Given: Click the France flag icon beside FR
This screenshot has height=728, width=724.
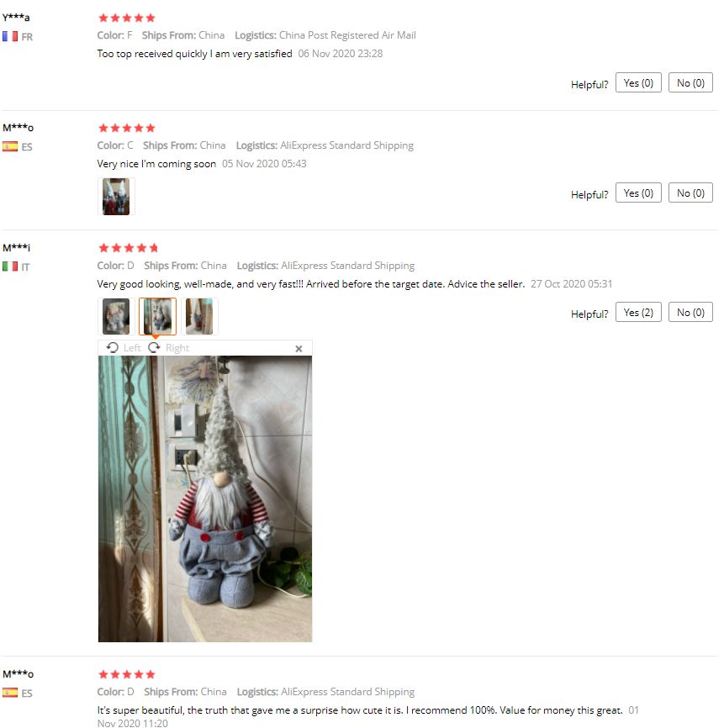Looking at the screenshot, I should click(10, 36).
